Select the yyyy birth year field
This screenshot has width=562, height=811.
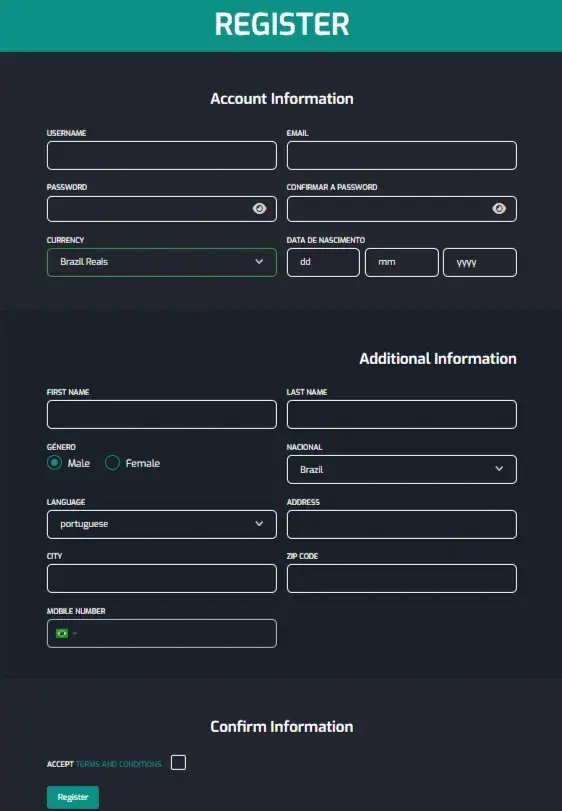pos(480,262)
